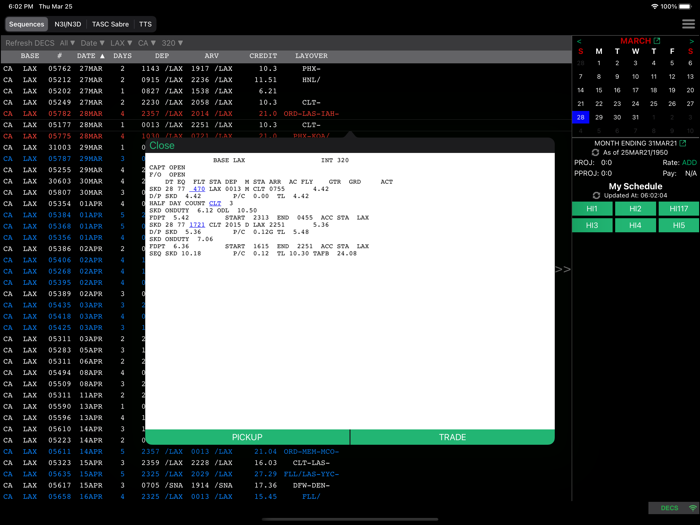The image size is (700, 525).
Task: Select March 29 on calendar
Action: (599, 117)
